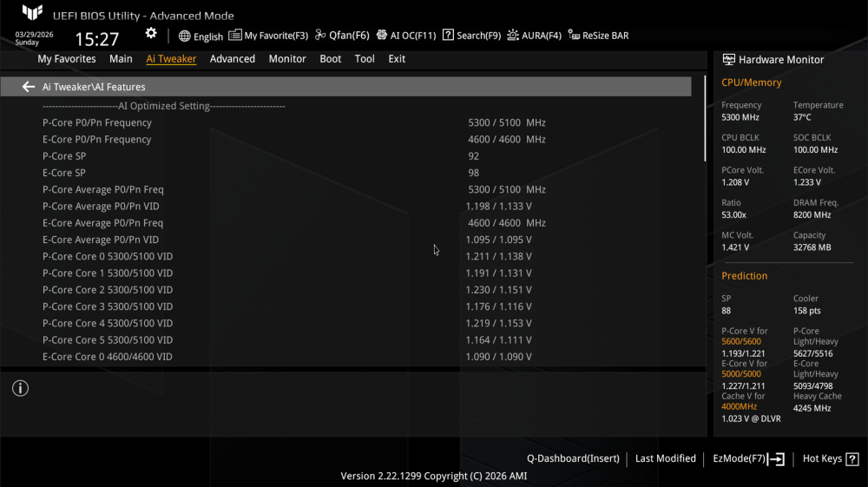Click the settings gear icon near the clock

pyautogui.click(x=151, y=34)
